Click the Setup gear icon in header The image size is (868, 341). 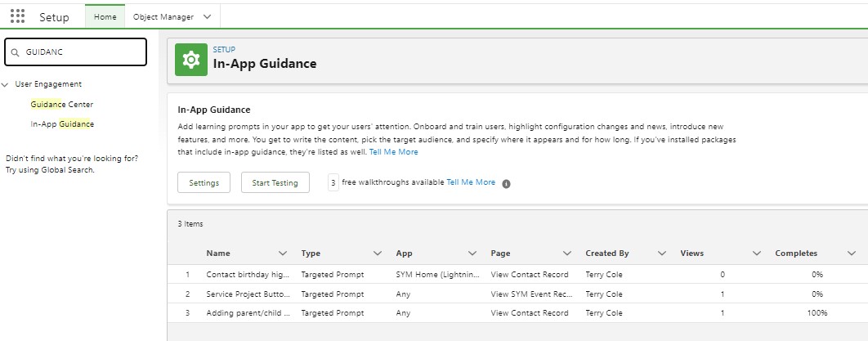click(190, 59)
